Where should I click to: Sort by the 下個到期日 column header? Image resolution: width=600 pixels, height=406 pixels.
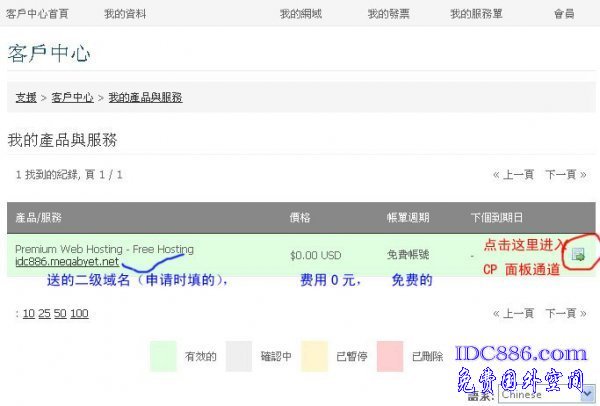click(x=496, y=217)
